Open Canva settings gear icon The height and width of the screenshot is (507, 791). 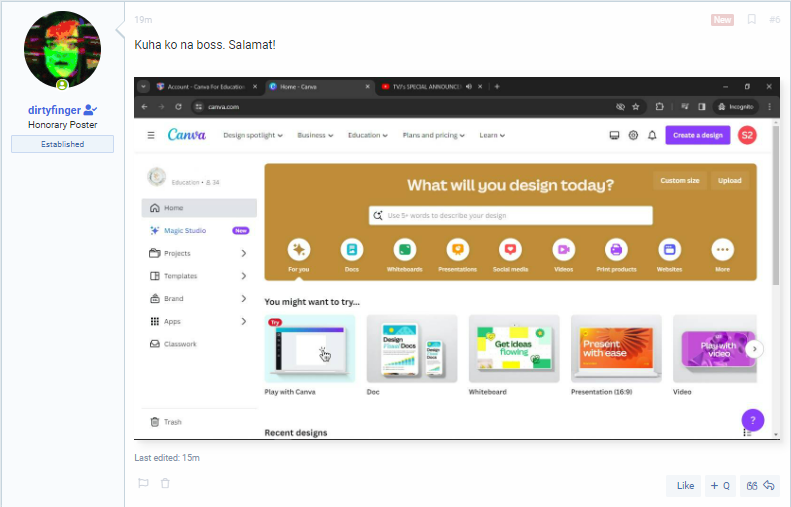coord(633,135)
